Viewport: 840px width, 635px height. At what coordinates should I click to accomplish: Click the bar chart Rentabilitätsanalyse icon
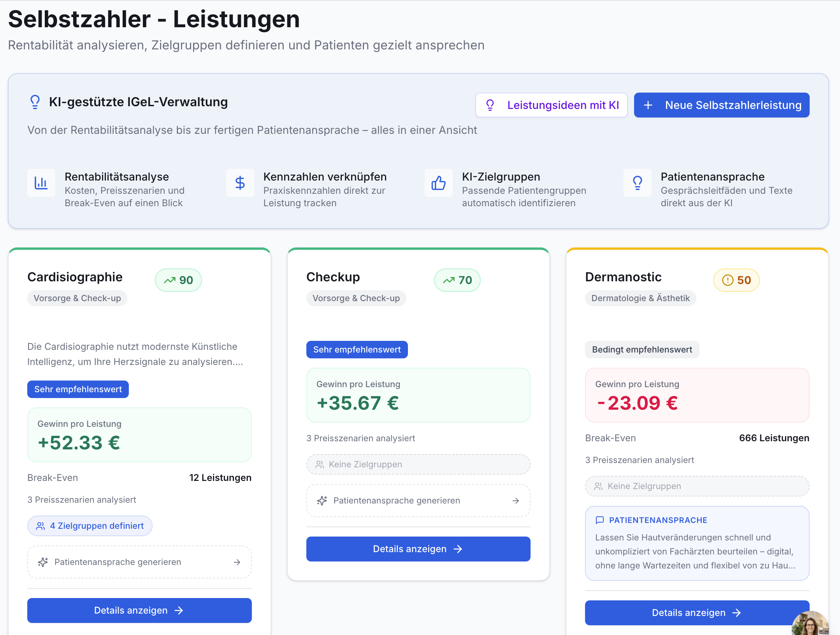click(41, 183)
